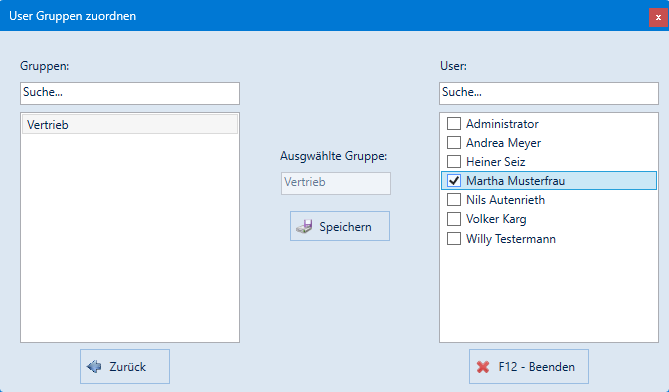
Task: Close the User Gruppen zuordnen dialog
Action: click(x=658, y=17)
